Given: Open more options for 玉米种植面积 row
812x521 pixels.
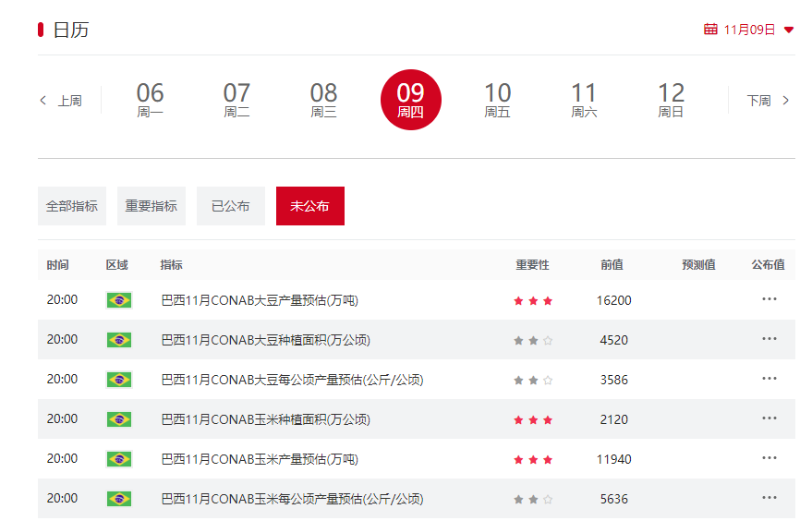Looking at the screenshot, I should point(769,418).
